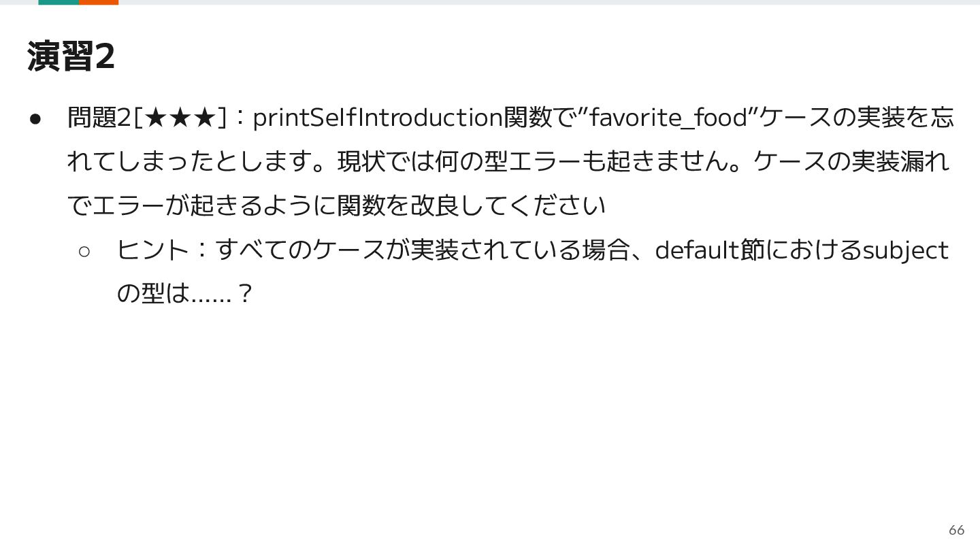Click the slide title 演習2
The image size is (980, 551).
click(71, 56)
